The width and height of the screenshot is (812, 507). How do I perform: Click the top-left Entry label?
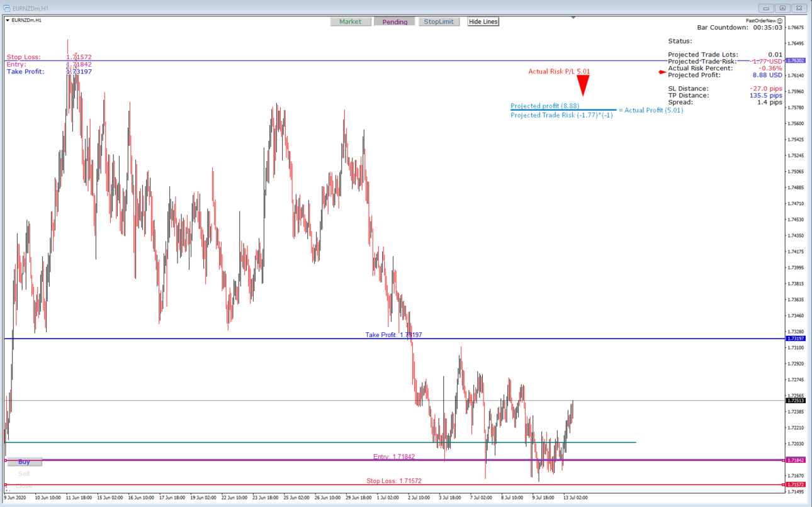[16, 64]
